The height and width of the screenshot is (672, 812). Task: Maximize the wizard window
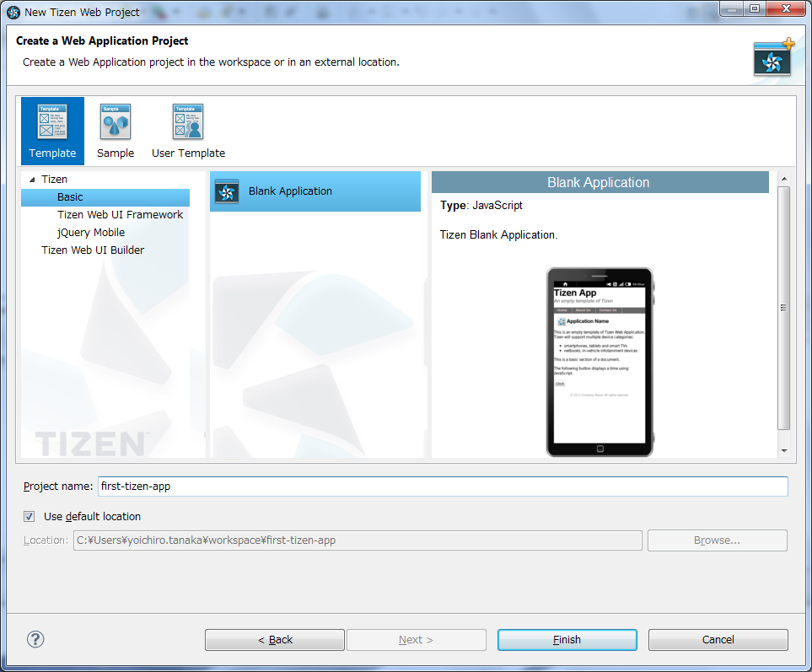pos(755,8)
